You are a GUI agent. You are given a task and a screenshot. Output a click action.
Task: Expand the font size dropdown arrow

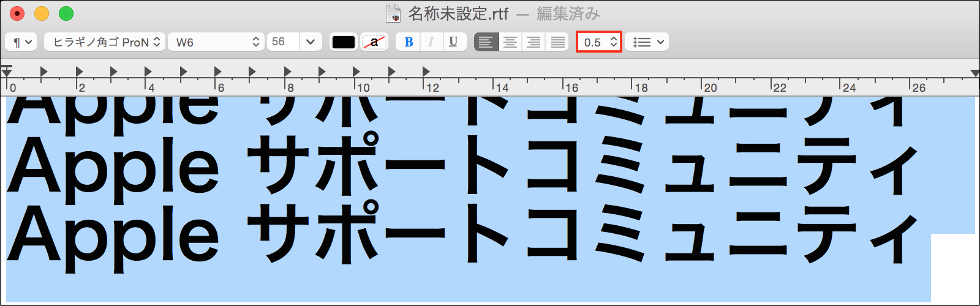[311, 42]
